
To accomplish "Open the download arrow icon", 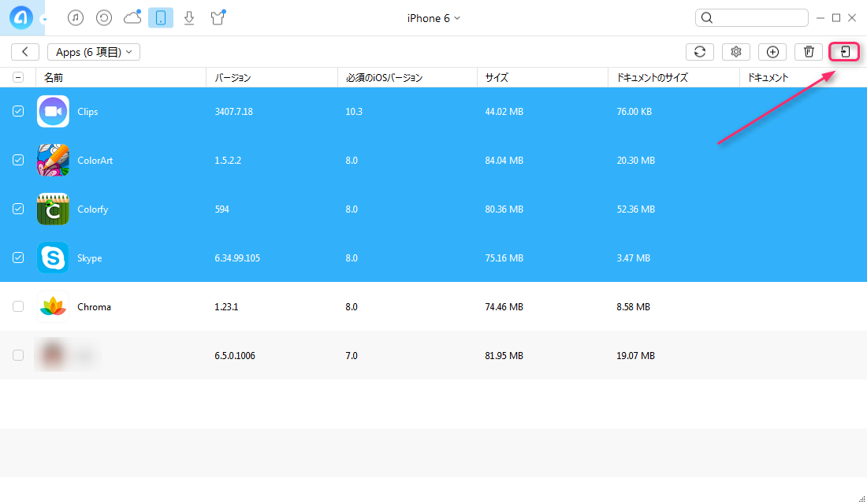I will [189, 17].
